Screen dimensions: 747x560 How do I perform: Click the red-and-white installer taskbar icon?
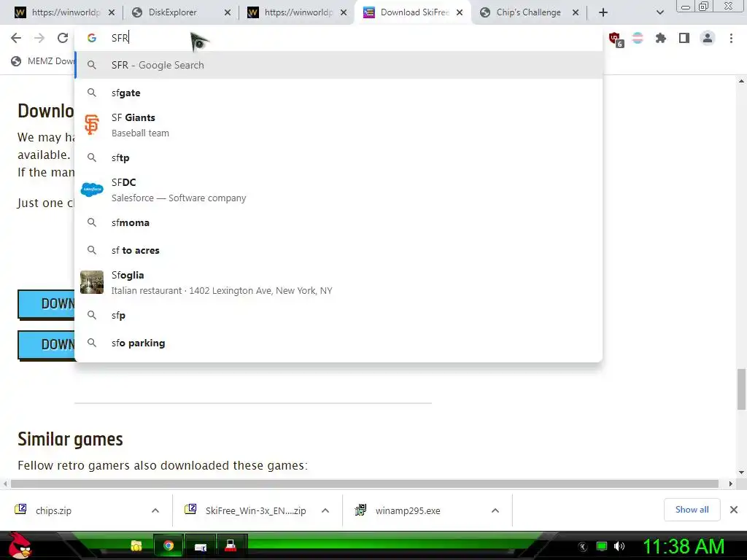(231, 546)
